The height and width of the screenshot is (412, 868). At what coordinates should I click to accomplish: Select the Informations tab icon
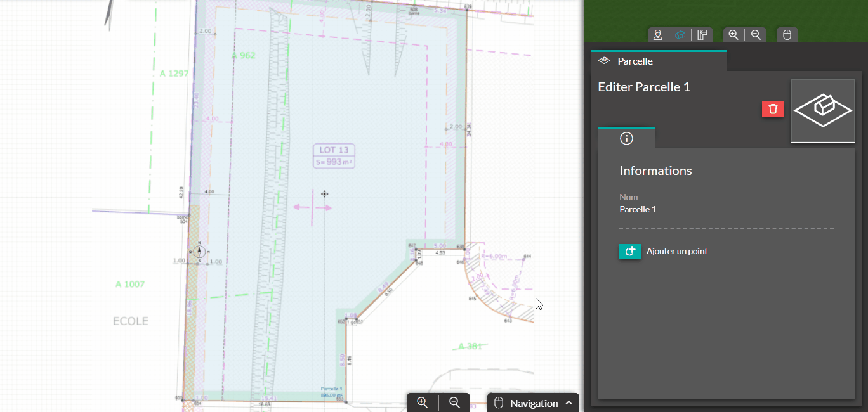click(x=626, y=138)
